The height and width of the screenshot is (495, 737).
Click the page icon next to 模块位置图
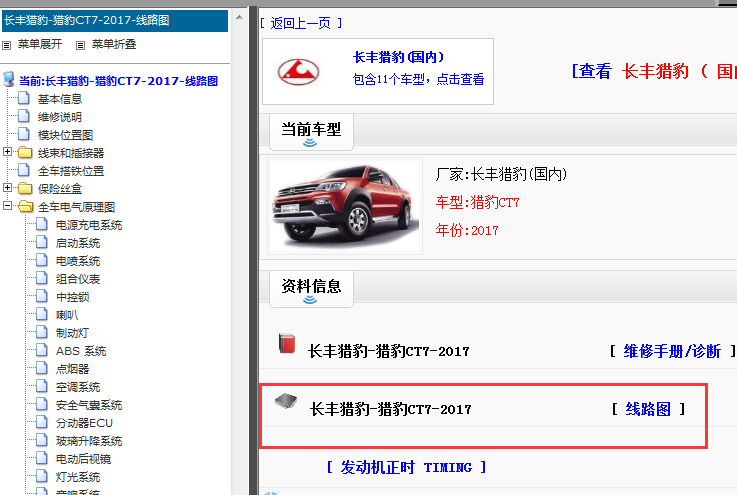click(24, 134)
